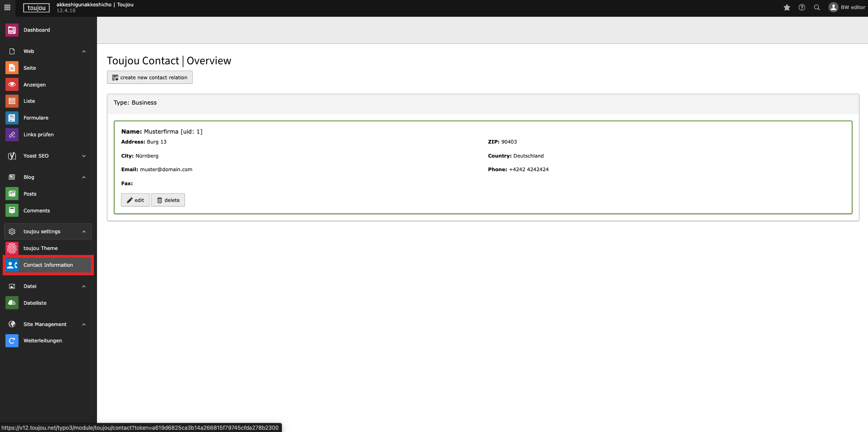Open the BW editor user menu
The image size is (868, 432).
[847, 8]
